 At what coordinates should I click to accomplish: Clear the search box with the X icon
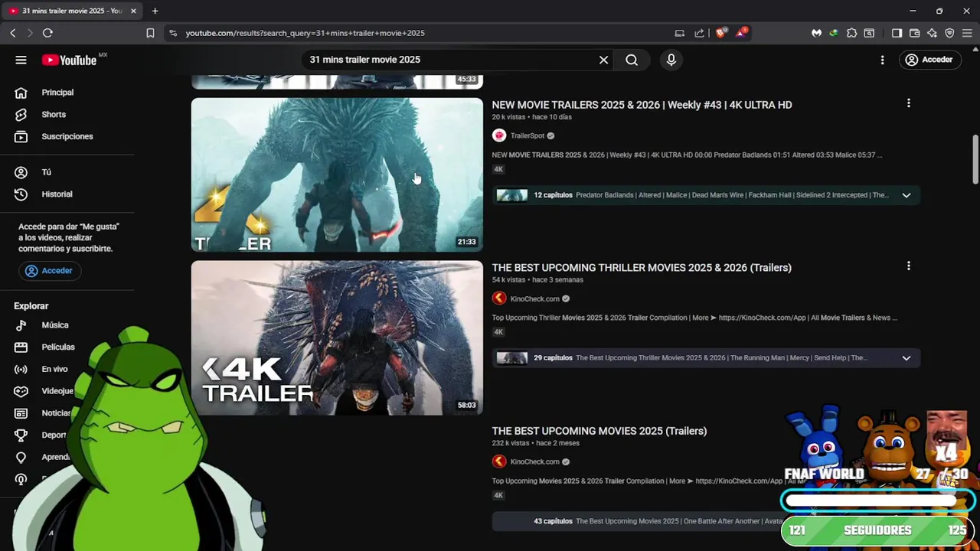[x=603, y=60]
